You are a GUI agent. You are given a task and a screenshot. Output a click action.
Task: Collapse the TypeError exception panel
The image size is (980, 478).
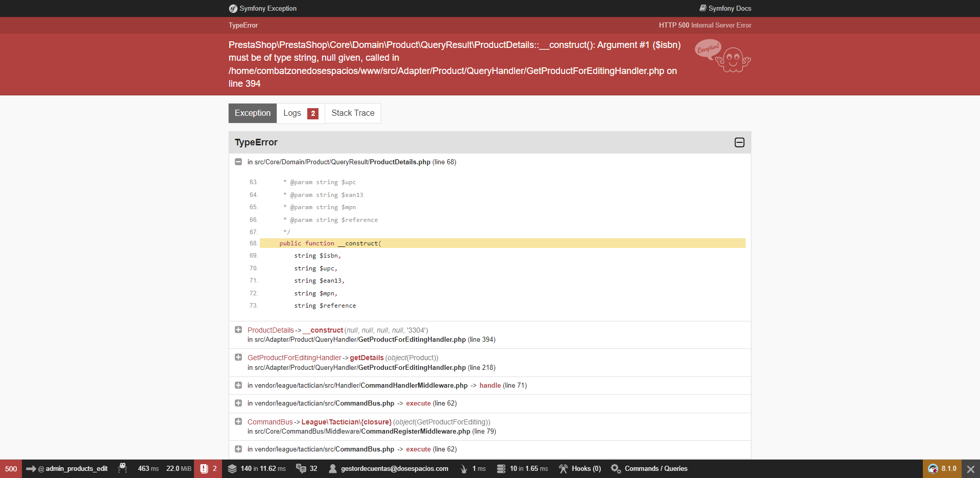(x=739, y=142)
